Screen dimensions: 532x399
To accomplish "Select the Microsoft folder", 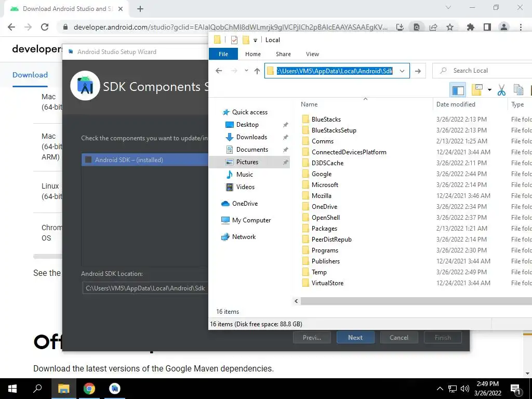I will (325, 185).
